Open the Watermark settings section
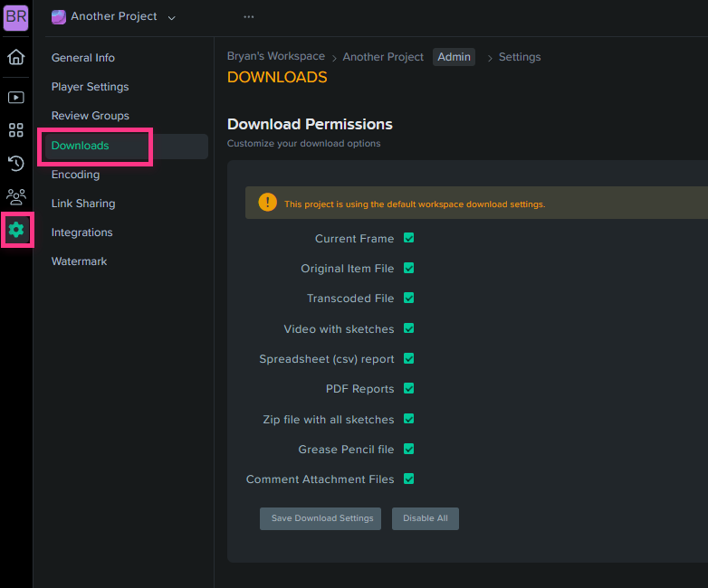This screenshot has height=588, width=708. click(x=79, y=261)
